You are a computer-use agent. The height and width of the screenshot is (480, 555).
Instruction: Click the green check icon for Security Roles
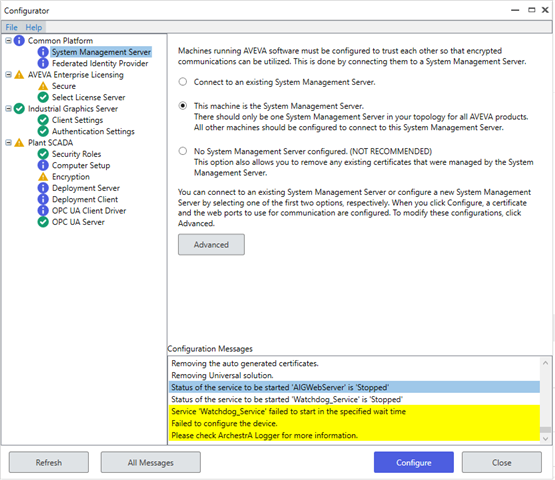[43, 154]
